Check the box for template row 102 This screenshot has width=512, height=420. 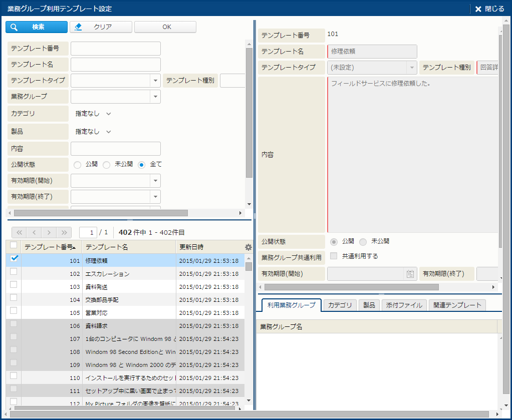[x=14, y=271]
